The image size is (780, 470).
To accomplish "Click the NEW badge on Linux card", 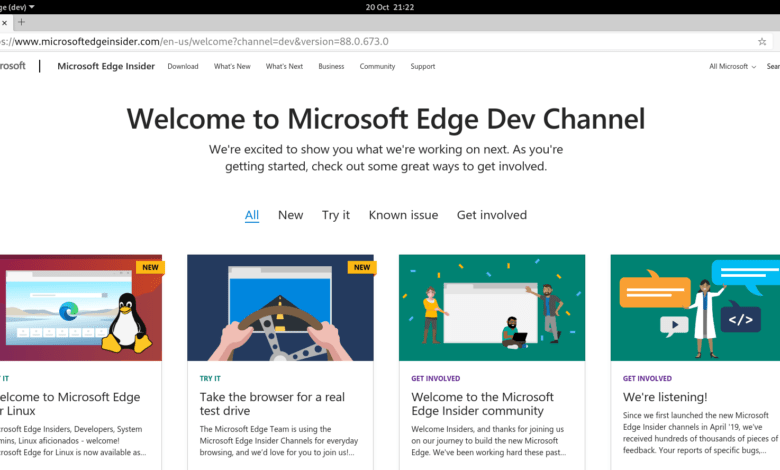I will pos(150,267).
